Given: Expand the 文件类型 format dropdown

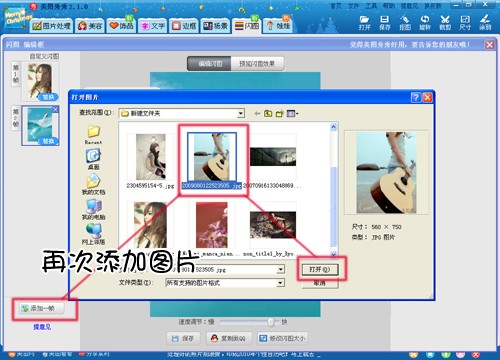Looking at the screenshot, I should (x=281, y=283).
